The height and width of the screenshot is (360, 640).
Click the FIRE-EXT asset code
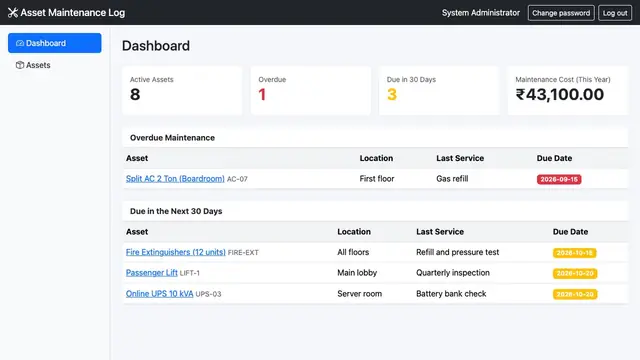[x=243, y=253]
